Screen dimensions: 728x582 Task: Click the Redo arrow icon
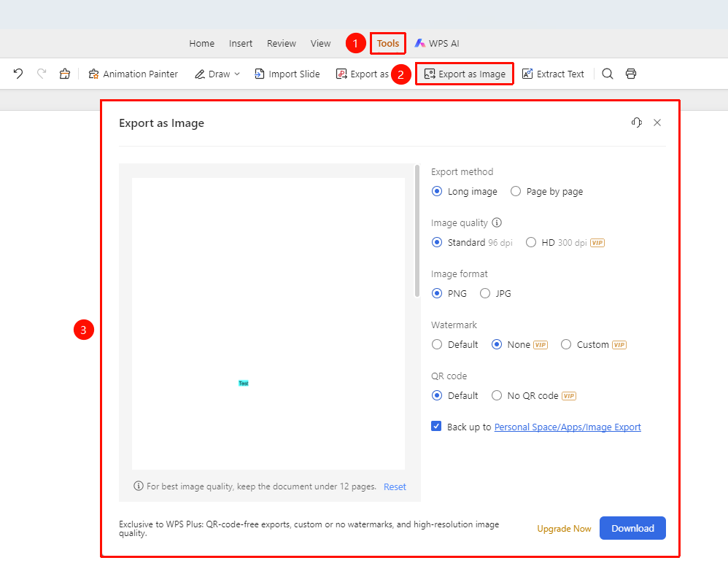coord(42,74)
